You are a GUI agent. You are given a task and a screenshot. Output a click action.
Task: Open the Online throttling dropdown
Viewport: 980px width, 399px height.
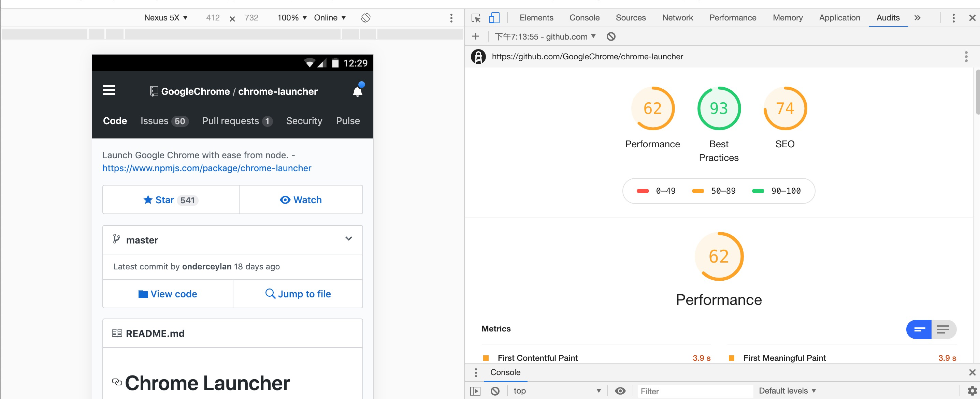pyautogui.click(x=330, y=18)
